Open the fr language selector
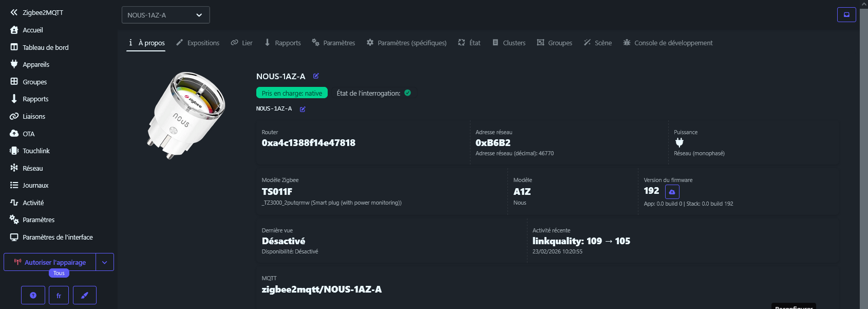 point(59,295)
